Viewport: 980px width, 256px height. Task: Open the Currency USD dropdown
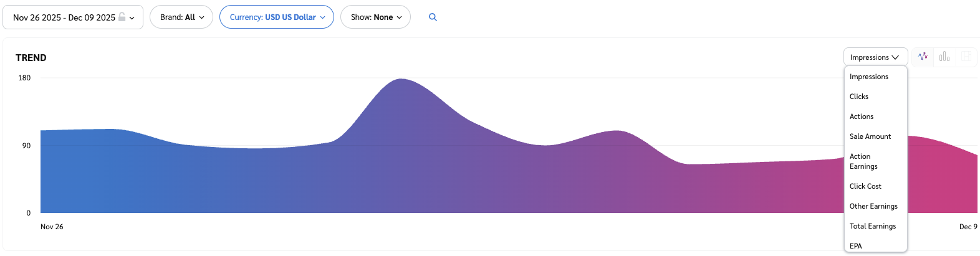(x=276, y=17)
